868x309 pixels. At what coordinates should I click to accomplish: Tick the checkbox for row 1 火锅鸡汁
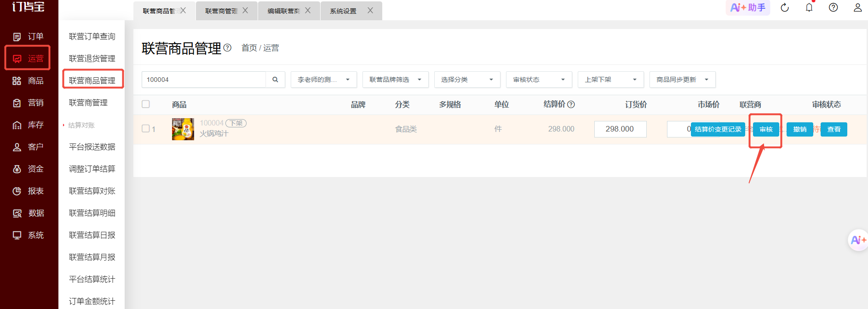pyautogui.click(x=146, y=129)
